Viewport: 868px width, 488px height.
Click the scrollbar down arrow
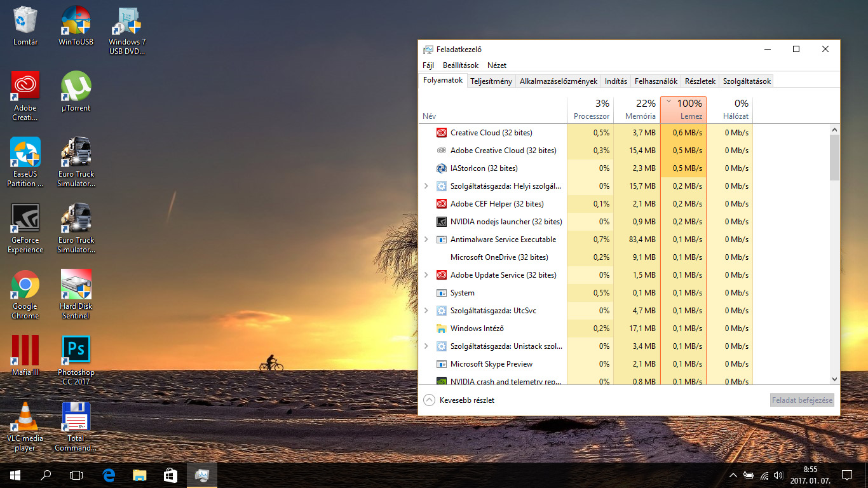point(834,379)
